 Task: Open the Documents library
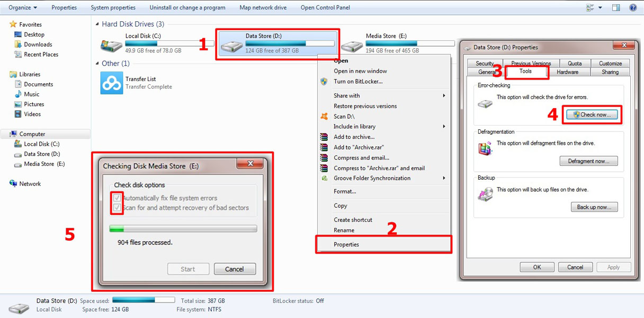[x=38, y=84]
